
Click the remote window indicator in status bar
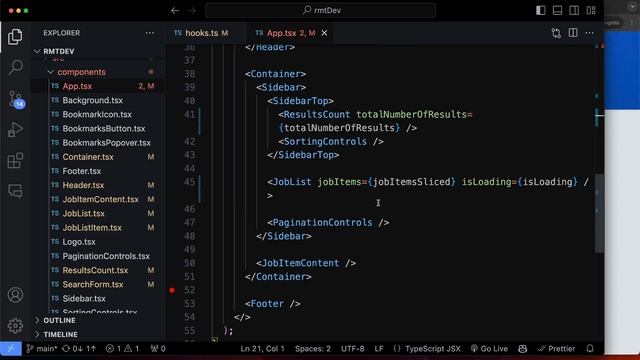point(11,349)
